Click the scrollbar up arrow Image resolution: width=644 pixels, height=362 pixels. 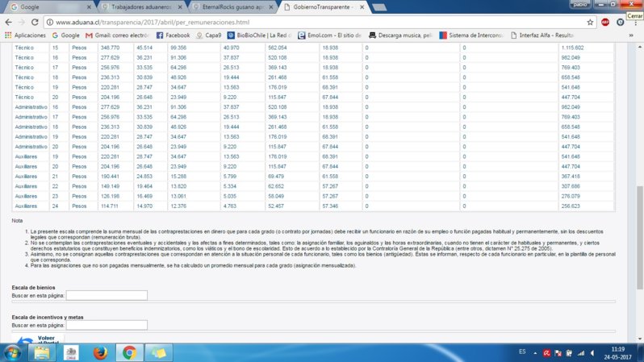pos(640,47)
